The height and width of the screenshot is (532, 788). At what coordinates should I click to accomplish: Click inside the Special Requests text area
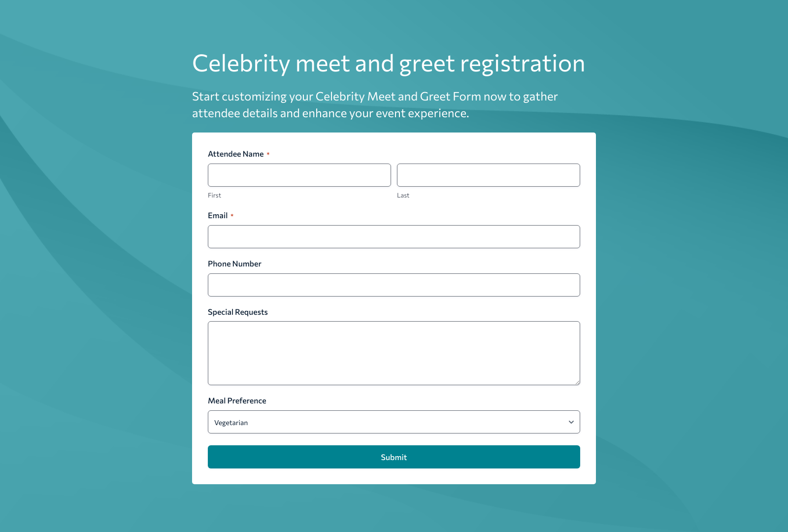[x=394, y=353]
